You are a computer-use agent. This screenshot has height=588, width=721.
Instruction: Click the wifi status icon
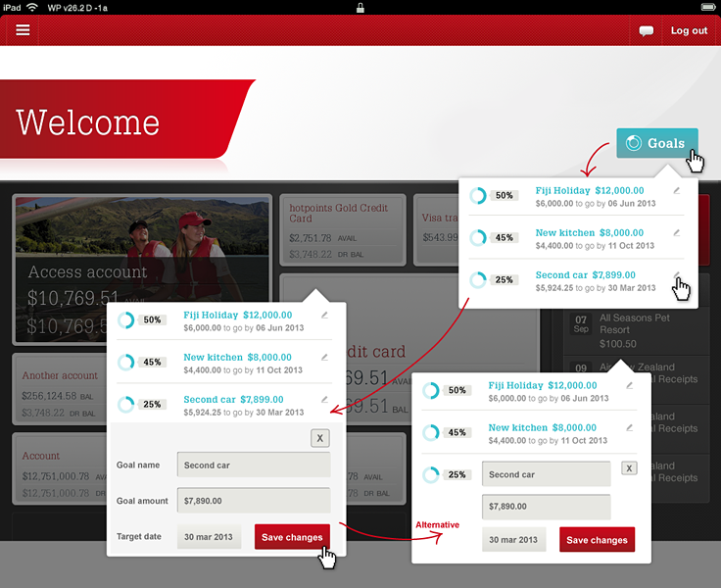(32, 8)
